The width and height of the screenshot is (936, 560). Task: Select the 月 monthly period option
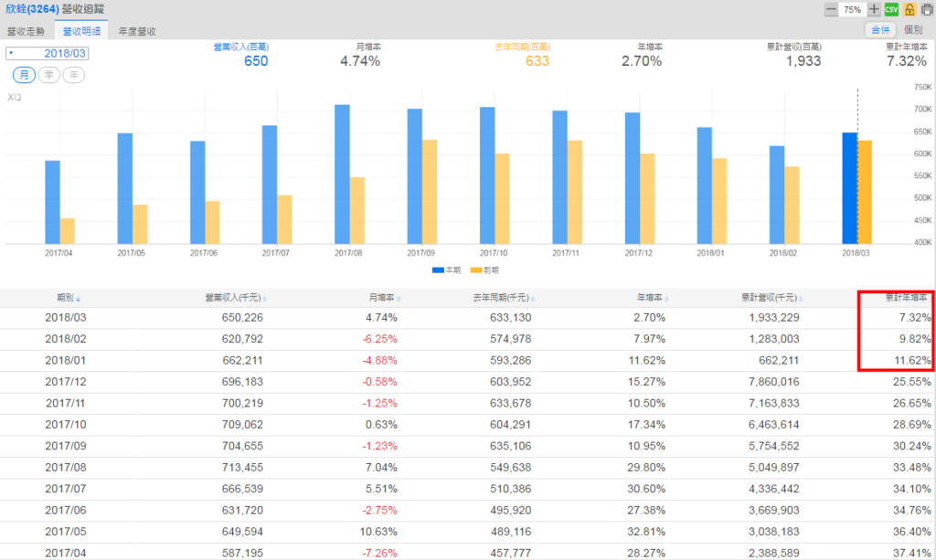click(24, 75)
